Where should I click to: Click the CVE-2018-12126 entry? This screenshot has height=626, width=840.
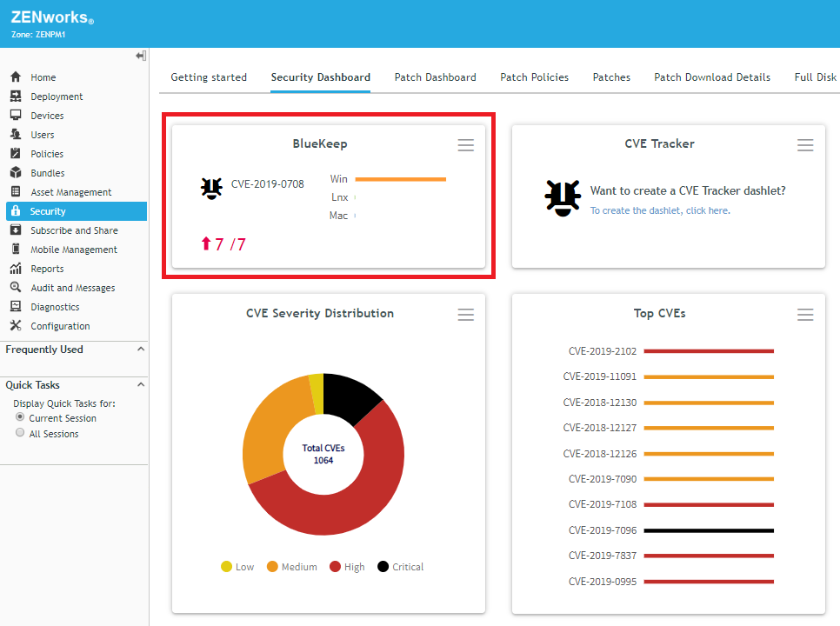[x=599, y=454]
